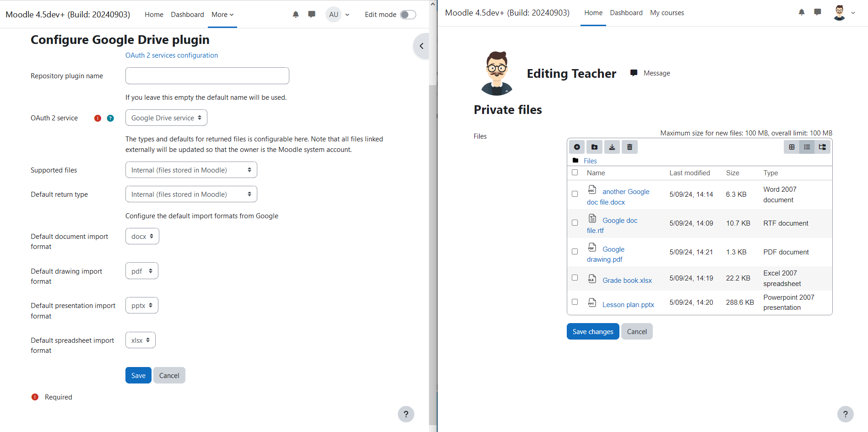Expand user menu chevron in left window
Viewport: 868px width, 432px height.
(x=347, y=15)
